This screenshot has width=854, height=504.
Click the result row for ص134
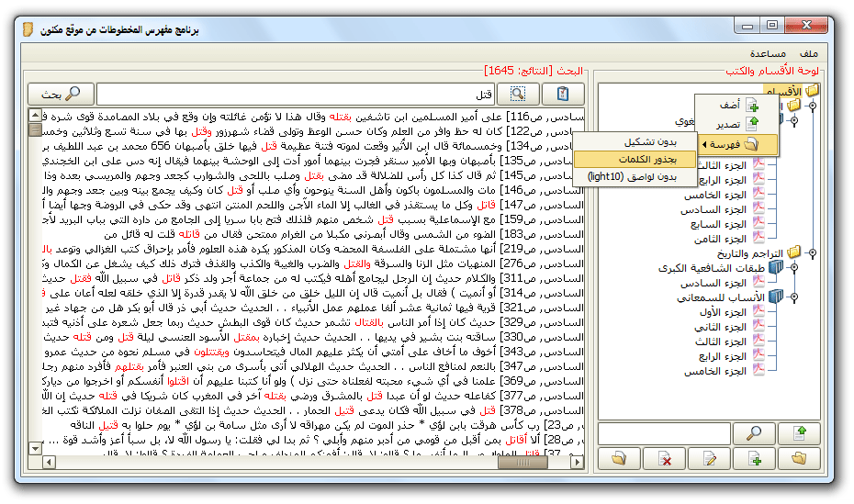tap(313, 146)
